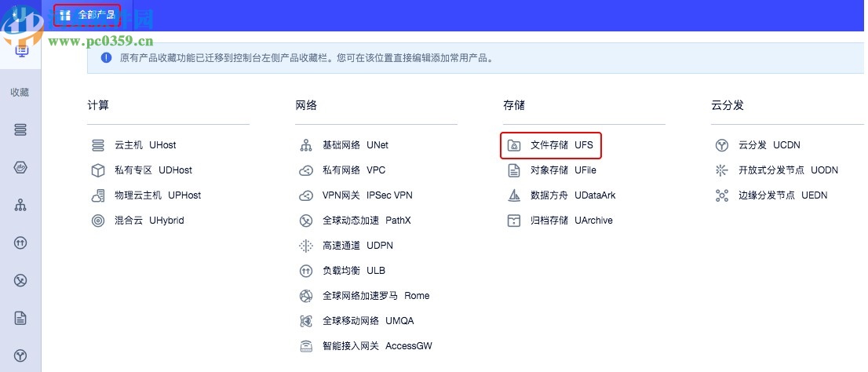Open 智能接入网关 AccessGW
The image size is (868, 372).
tap(377, 346)
